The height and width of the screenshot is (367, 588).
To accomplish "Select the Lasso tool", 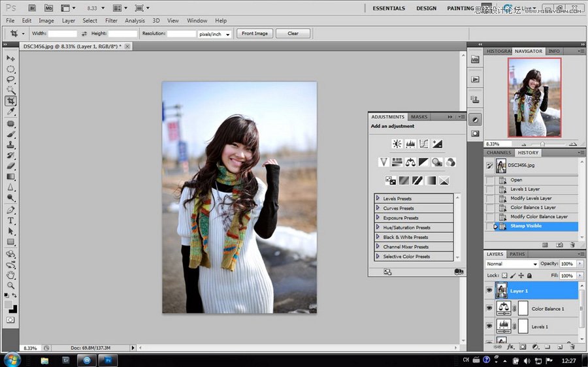I will 10,80.
